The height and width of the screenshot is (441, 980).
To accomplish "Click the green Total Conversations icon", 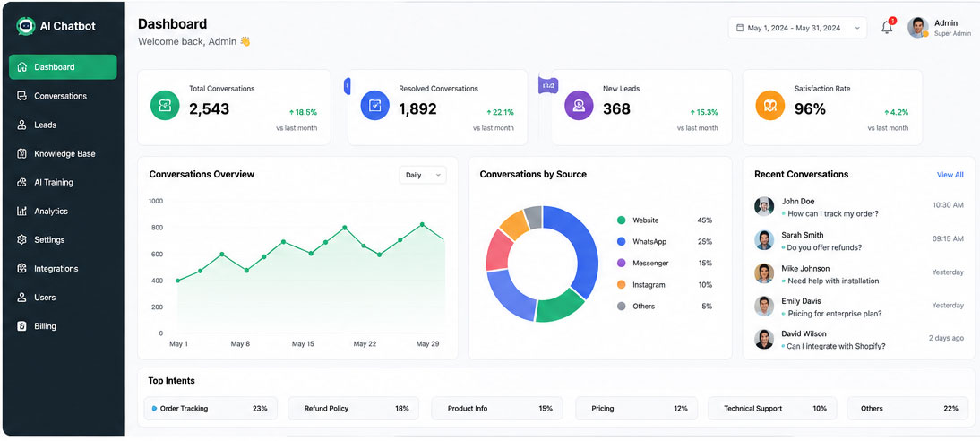I will point(165,105).
